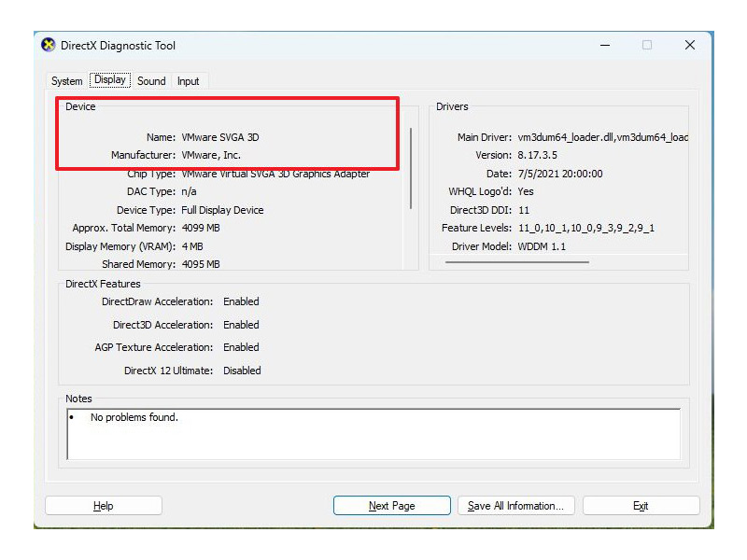This screenshot has height=560, width=747.
Task: Go to the Input tab
Action: [189, 81]
